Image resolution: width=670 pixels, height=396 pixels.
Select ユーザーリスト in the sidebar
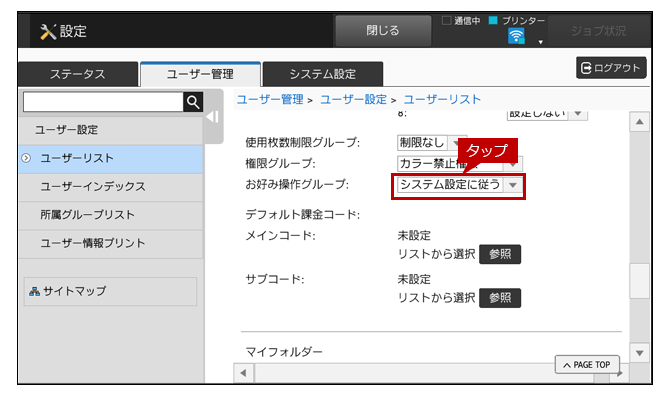[x=110, y=158]
